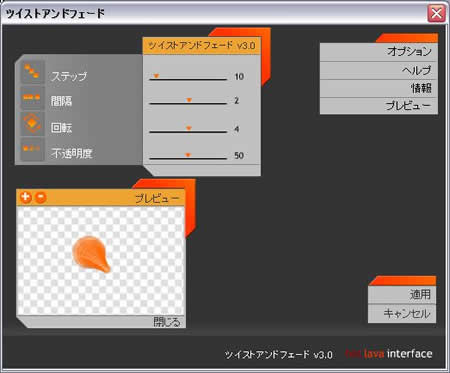Click the 間隔 label
The width and height of the screenshot is (450, 373).
61,101
